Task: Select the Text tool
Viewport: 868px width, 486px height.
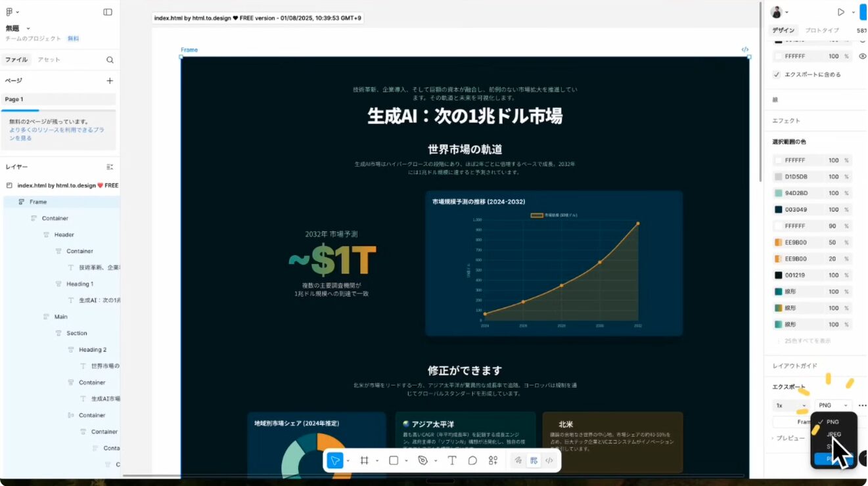Action: point(452,460)
